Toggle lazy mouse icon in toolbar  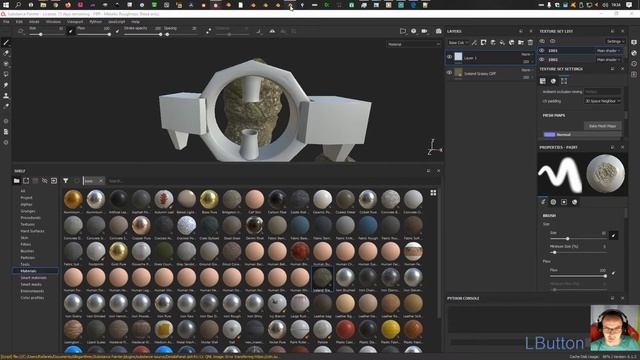coord(209,31)
